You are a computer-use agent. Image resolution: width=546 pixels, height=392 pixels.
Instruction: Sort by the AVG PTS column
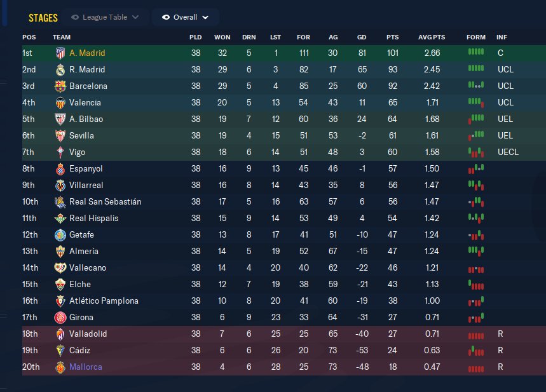pos(432,37)
